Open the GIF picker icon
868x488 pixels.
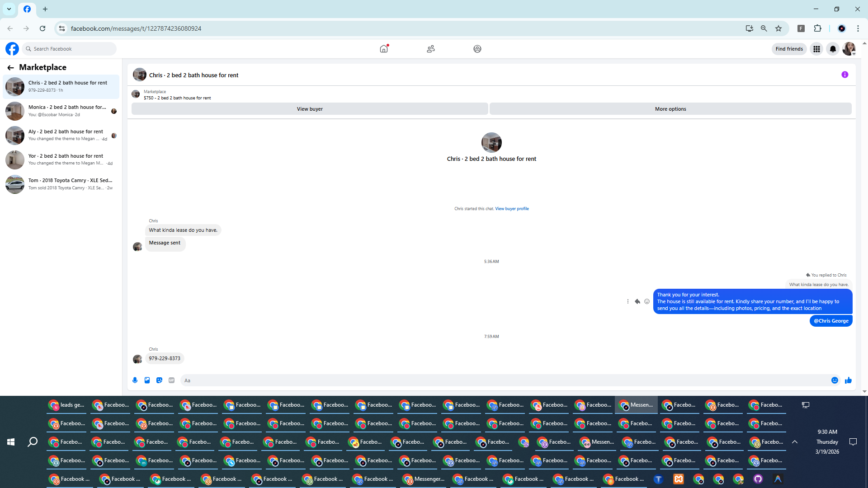pyautogui.click(x=171, y=380)
